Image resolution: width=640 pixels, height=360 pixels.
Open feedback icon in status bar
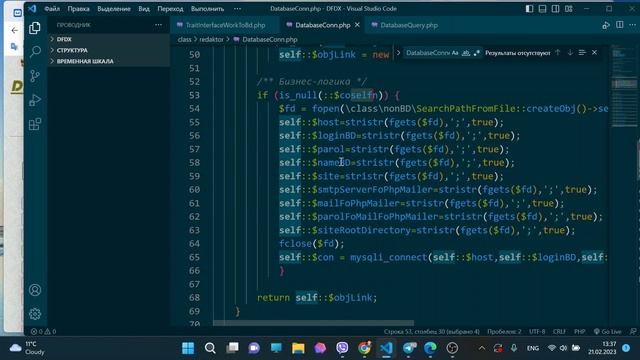click(x=633, y=331)
